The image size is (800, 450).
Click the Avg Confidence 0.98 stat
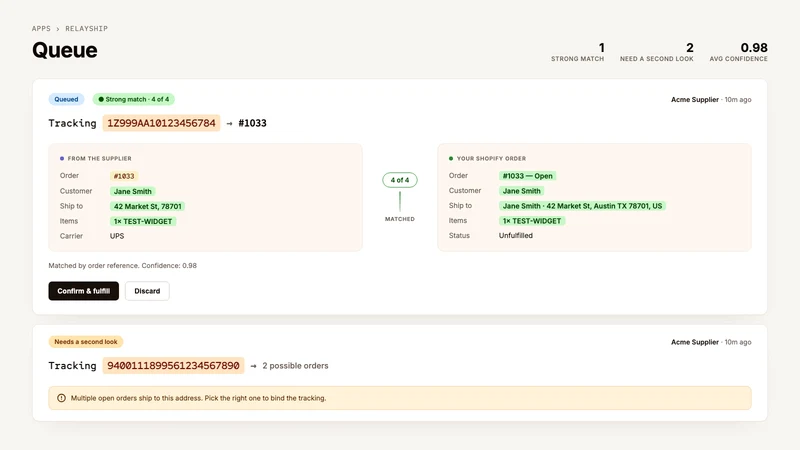click(x=738, y=52)
